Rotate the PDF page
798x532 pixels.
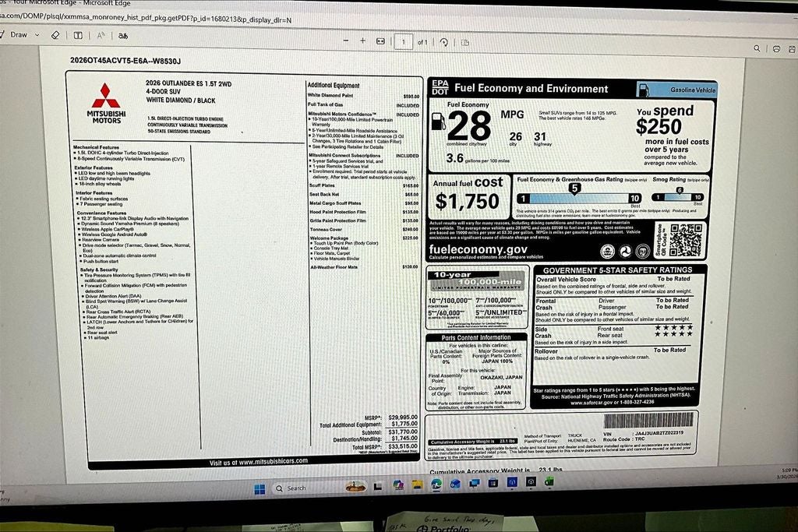pyautogui.click(x=443, y=42)
